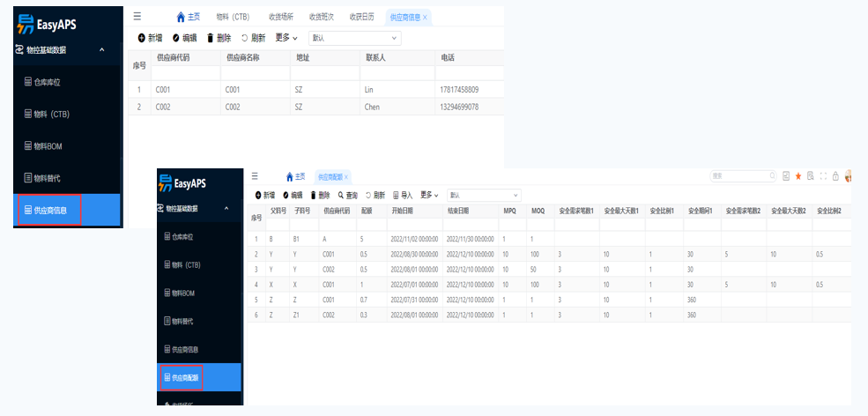Select 供应商配额 in the lower sidebar

coord(181,377)
